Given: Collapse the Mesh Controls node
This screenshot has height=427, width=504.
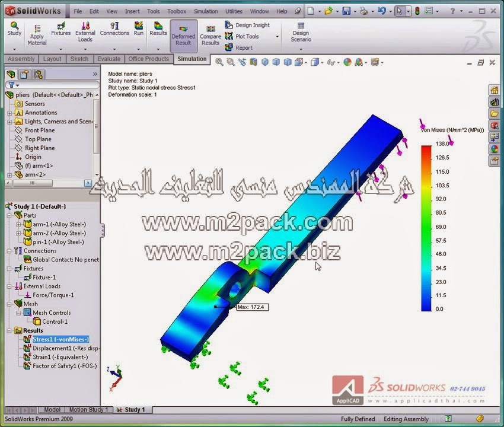Looking at the screenshot, I should click(18, 313).
